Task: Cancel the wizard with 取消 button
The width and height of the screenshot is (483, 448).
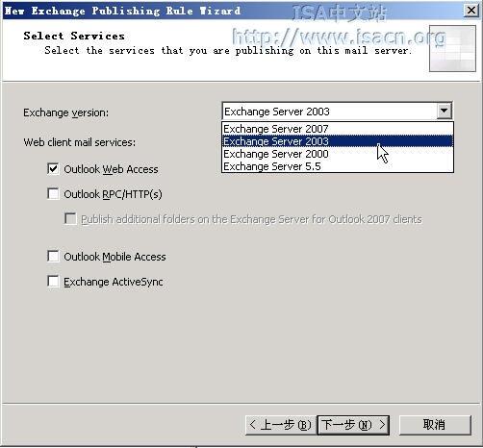Action: click(x=435, y=425)
